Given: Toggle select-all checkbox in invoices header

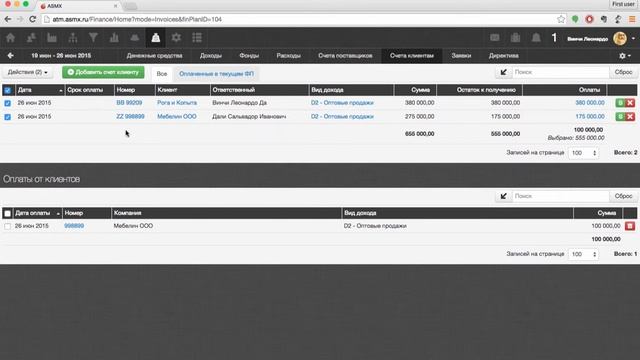Looking at the screenshot, I should click(7, 90).
